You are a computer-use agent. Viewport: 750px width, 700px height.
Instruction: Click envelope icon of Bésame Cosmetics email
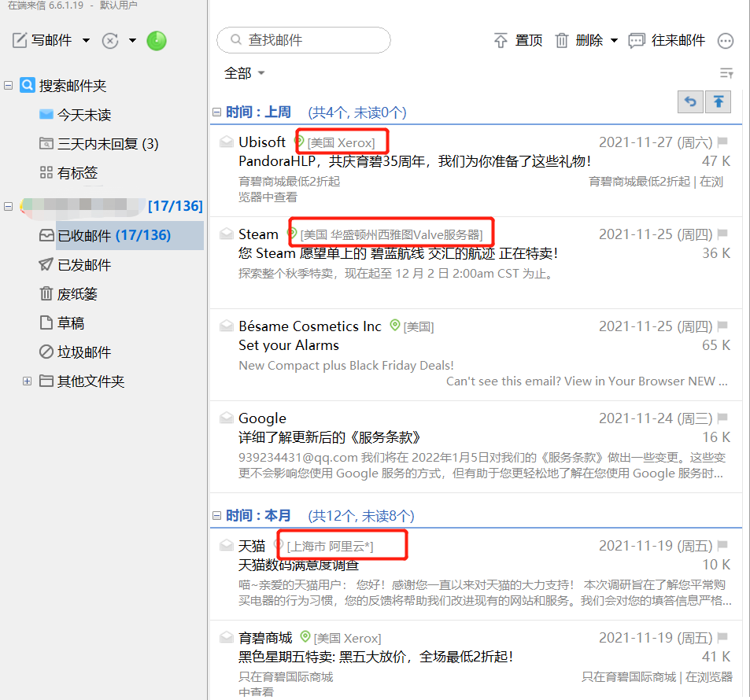(x=226, y=326)
